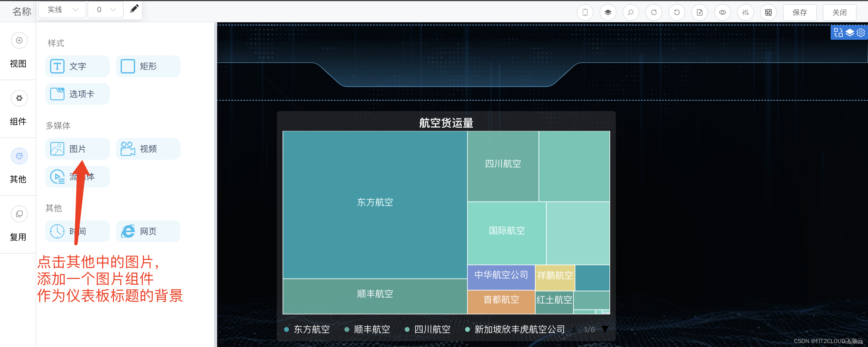Viewport: 868px width, 347px height.
Task: Insert a 网页 web page component
Action: click(147, 231)
